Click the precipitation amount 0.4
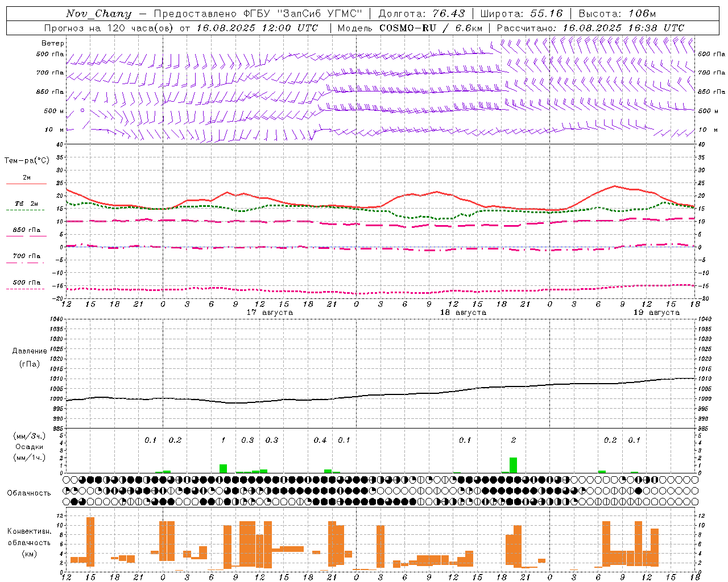Image resolution: width=728 pixels, height=582 pixels. pyautogui.click(x=320, y=440)
